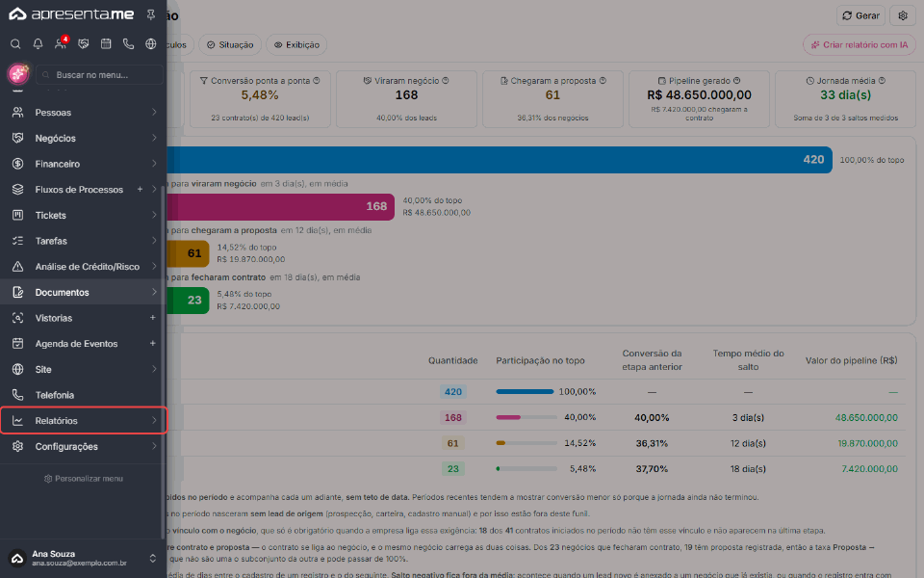
Task: Click the clock icon on Jornada média card
Action: (x=809, y=81)
